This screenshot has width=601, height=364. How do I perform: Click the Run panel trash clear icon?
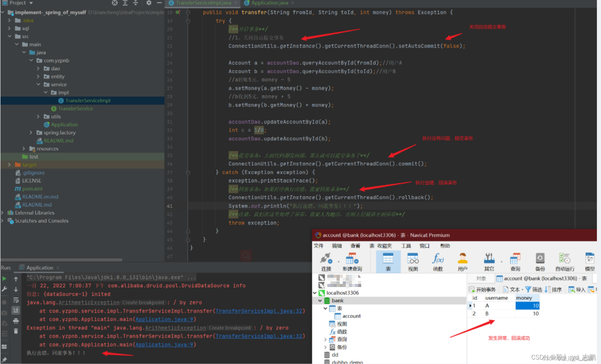pyautogui.click(x=16, y=331)
